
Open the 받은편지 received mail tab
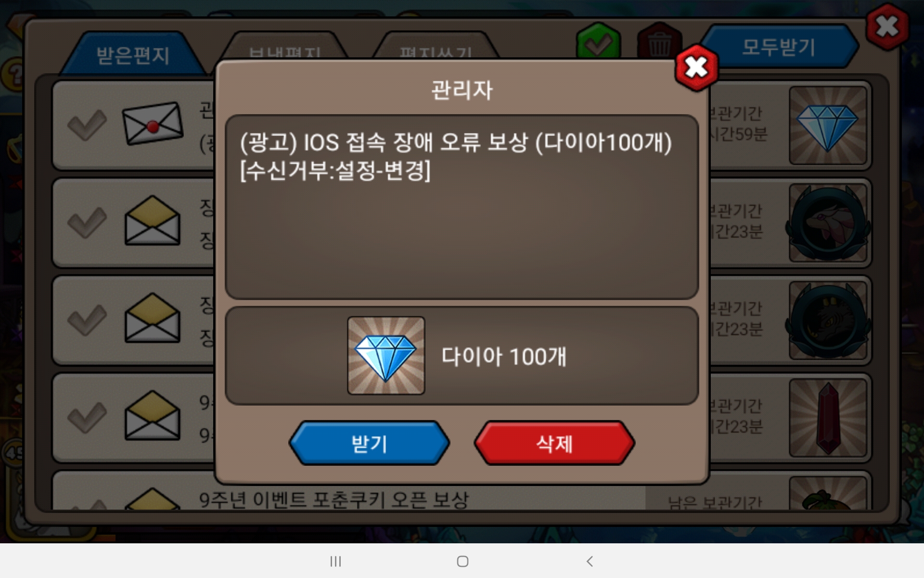pos(133,55)
